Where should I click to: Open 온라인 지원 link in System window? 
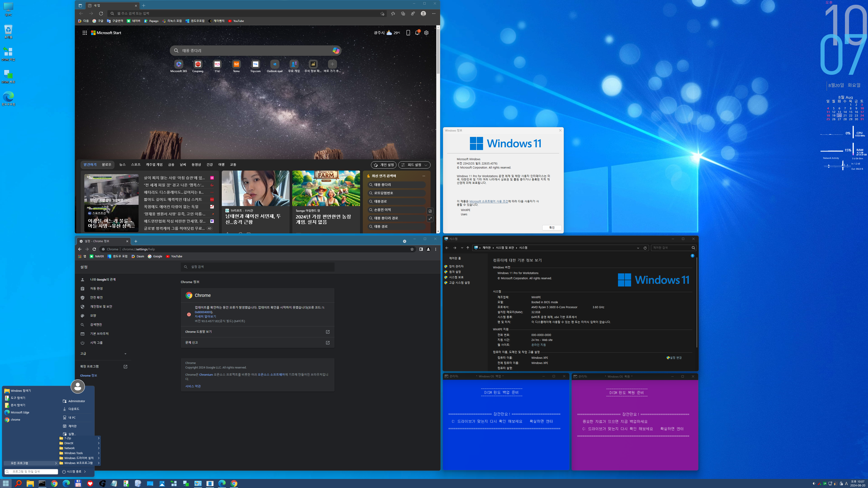tap(538, 345)
